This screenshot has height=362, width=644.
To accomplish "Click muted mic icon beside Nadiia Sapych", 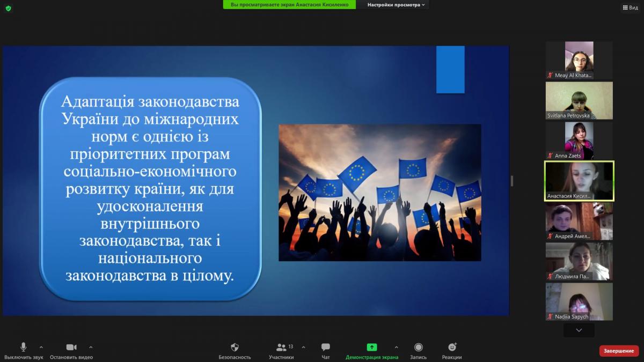I will tap(550, 316).
